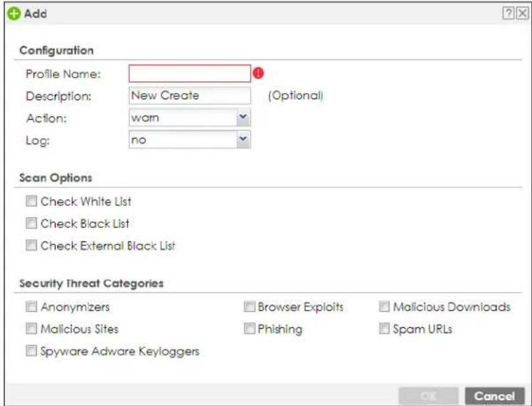Enable Check Black List checkbox
The height and width of the screenshot is (406, 532).
point(31,223)
